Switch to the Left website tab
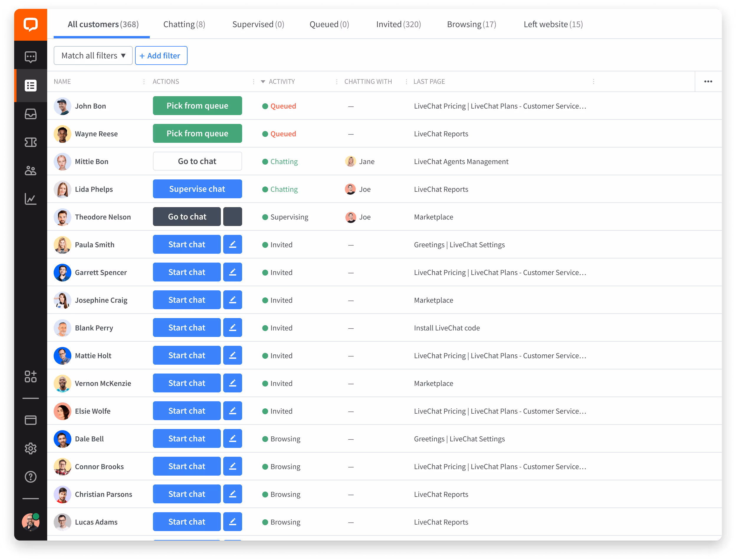Viewport: 736px width, 560px height. [553, 24]
